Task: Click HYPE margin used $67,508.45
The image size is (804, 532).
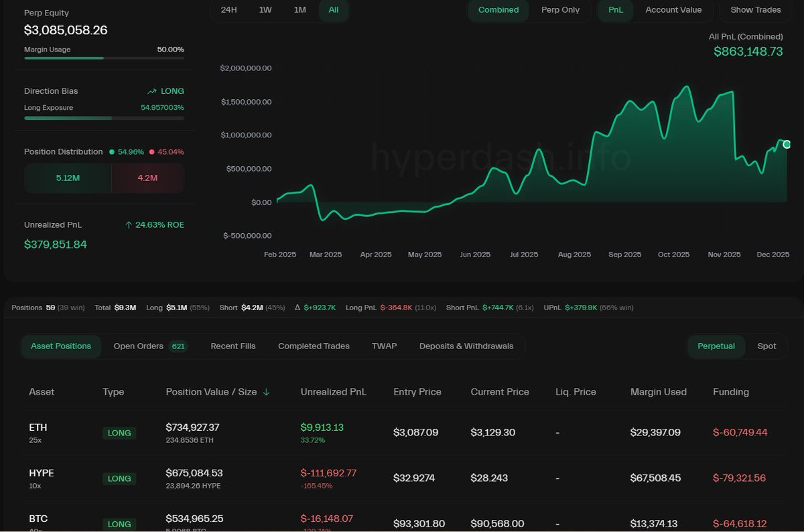Action: [655, 478]
